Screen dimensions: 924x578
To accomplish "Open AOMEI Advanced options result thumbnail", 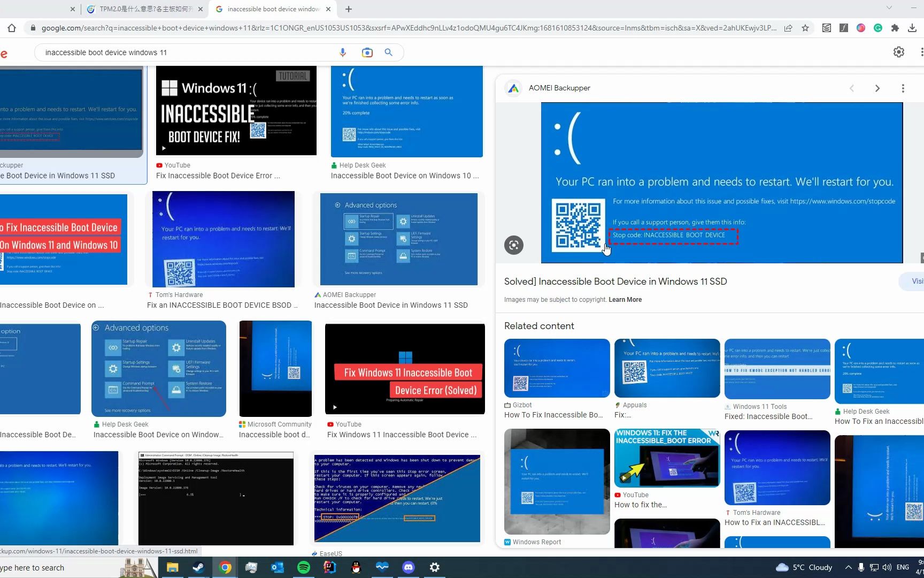I will [x=399, y=239].
